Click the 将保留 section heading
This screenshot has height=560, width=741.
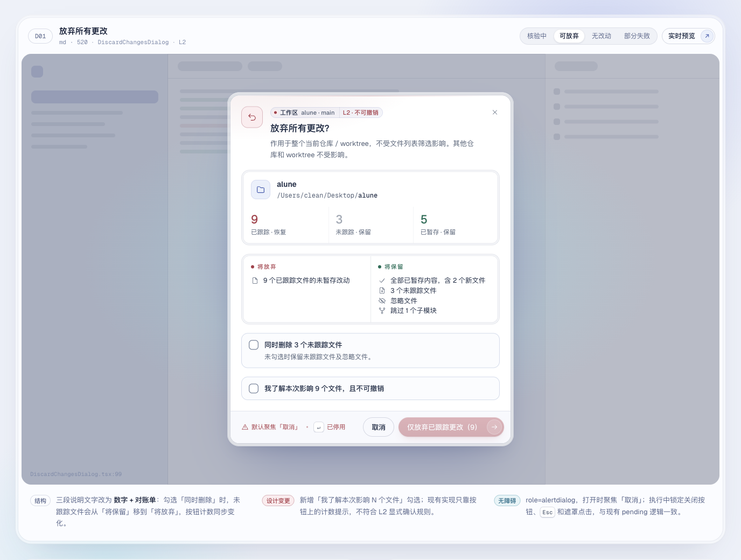390,267
